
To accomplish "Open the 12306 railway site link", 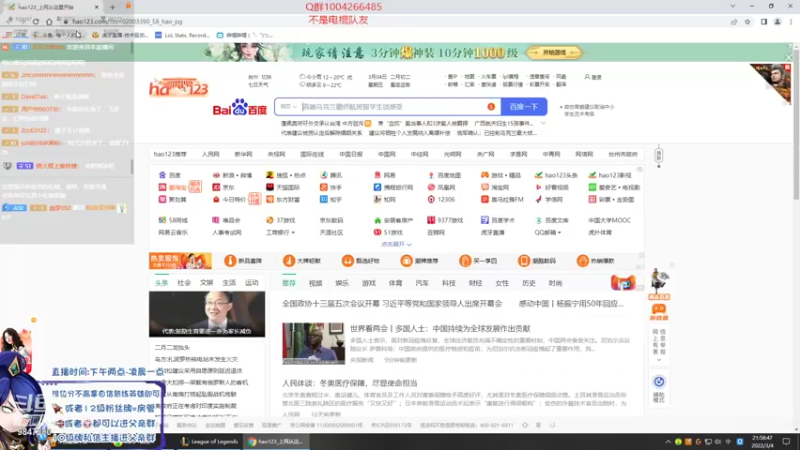I will (x=441, y=199).
